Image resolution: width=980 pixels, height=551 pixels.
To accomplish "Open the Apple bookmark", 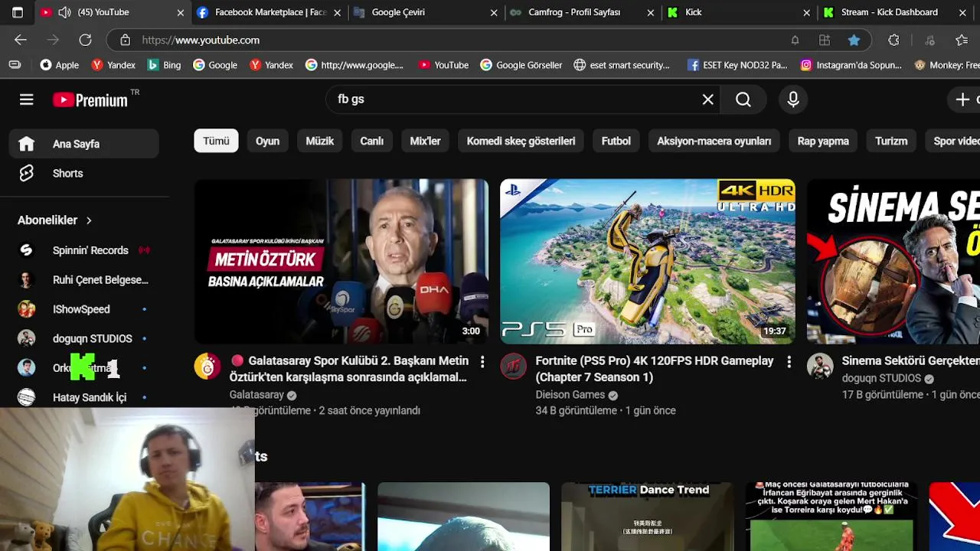I will coord(60,65).
